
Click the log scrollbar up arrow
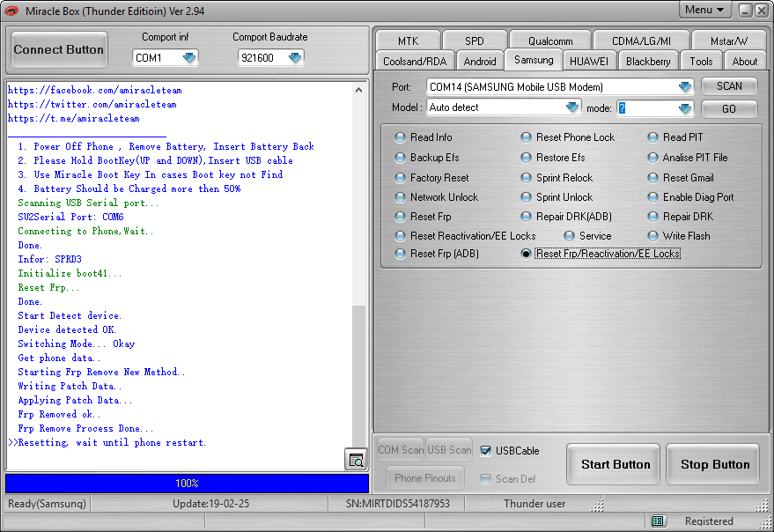pos(359,90)
